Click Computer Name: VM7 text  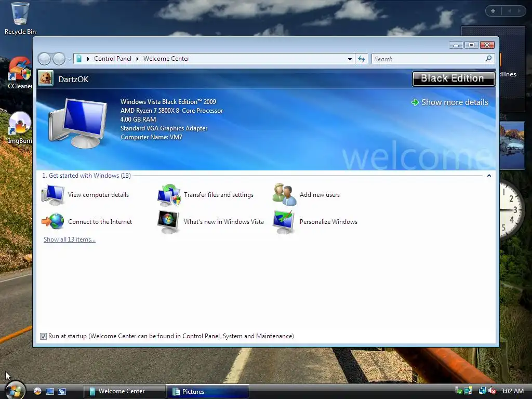tap(151, 137)
